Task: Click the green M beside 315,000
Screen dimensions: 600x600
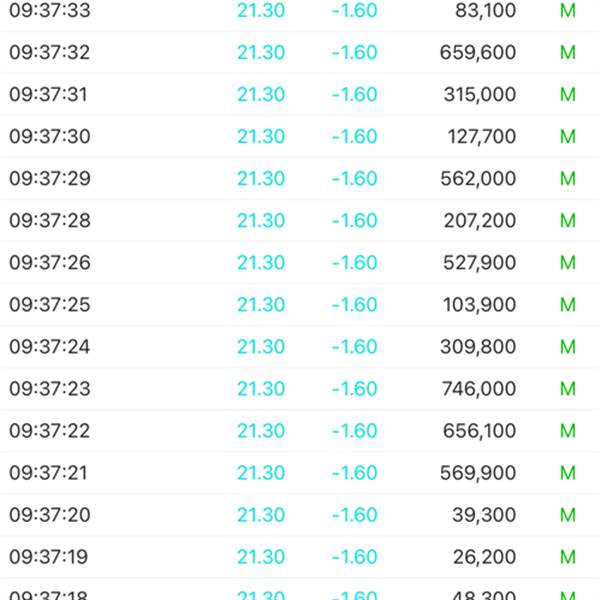Action: click(568, 95)
